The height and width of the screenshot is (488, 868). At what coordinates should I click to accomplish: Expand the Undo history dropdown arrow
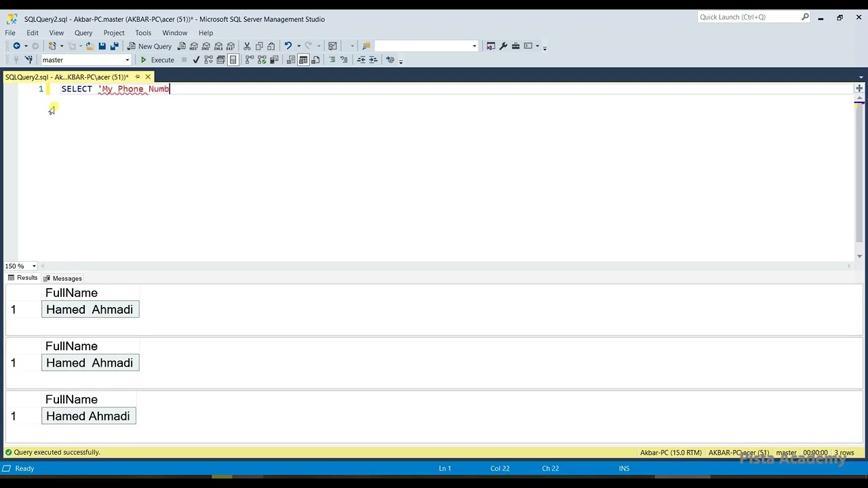[298, 46]
